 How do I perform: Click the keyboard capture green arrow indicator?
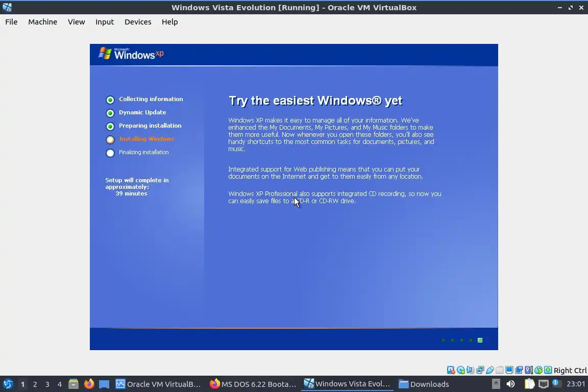(x=548, y=370)
